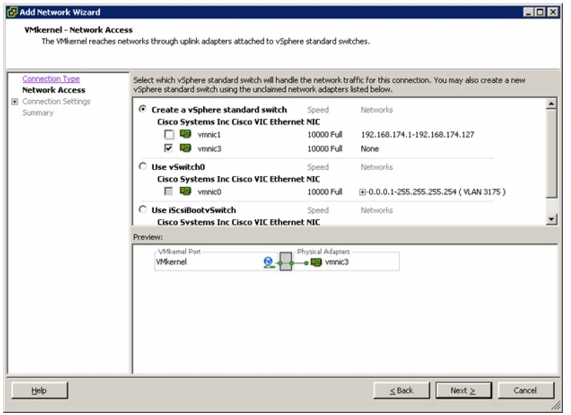This screenshot has height=415, width=571.
Task: Select the Use iScsiBootvSwitch radio button
Action: pyautogui.click(x=143, y=210)
